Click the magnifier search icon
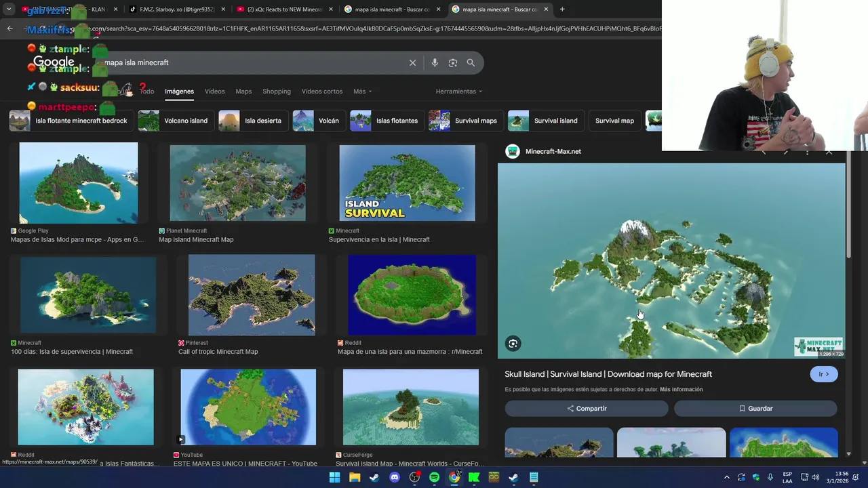This screenshot has height=488, width=868. pos(471,62)
